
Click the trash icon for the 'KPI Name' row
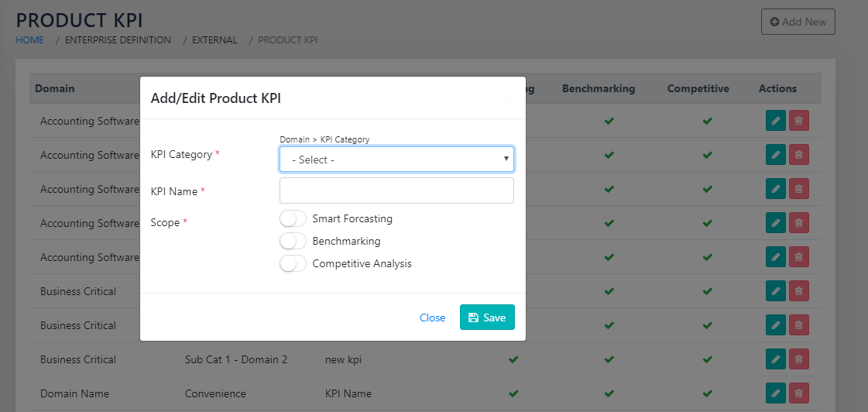click(798, 393)
